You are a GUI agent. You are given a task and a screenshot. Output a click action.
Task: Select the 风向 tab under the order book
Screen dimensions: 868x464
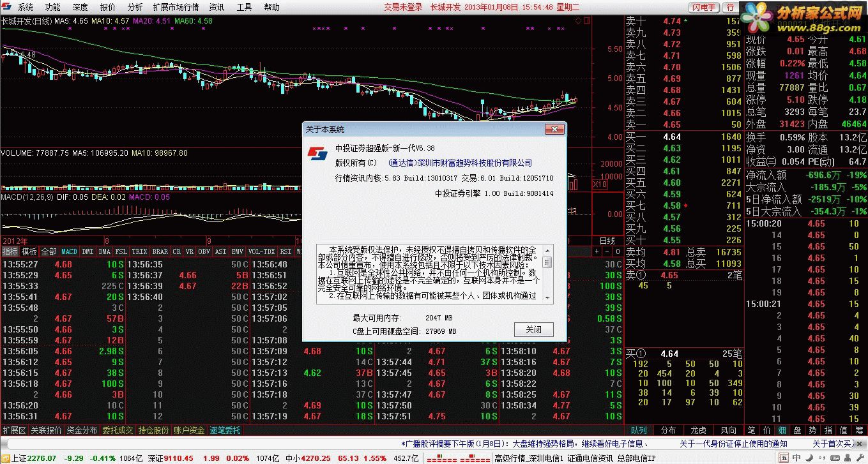(x=729, y=431)
